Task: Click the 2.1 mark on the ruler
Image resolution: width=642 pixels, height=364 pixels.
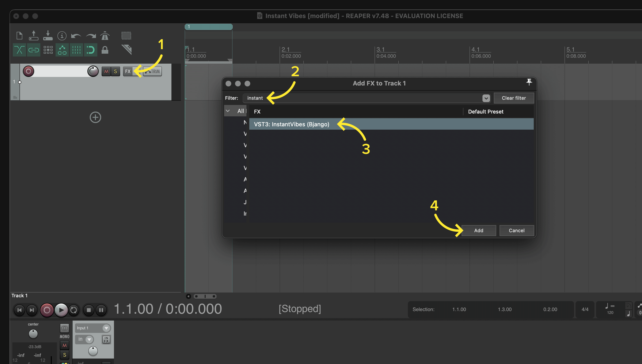Action: pos(285,49)
